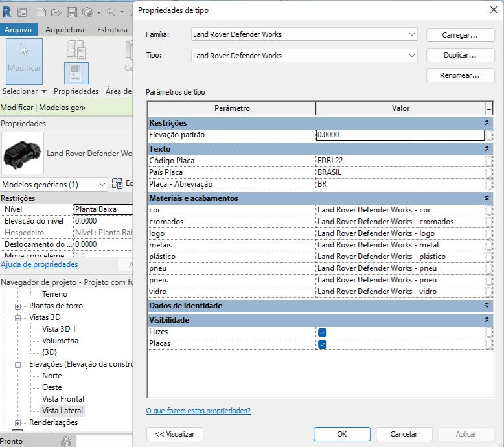Click the New file icon in the quick access toolbar
504x447 pixels.
(x=41, y=12)
